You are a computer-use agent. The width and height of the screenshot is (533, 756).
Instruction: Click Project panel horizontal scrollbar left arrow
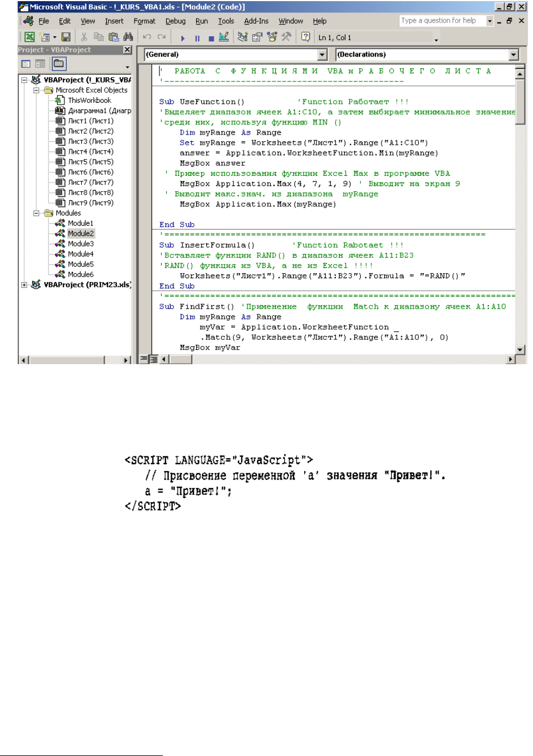[x=23, y=360]
